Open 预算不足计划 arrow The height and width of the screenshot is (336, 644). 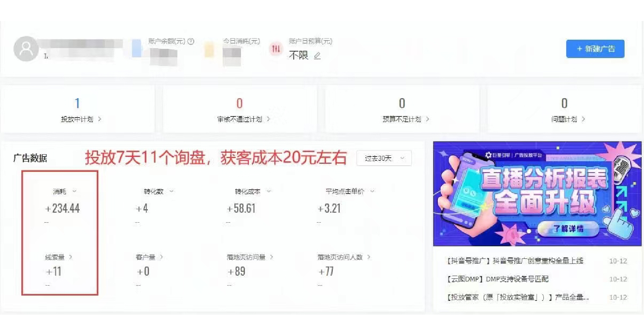click(427, 119)
